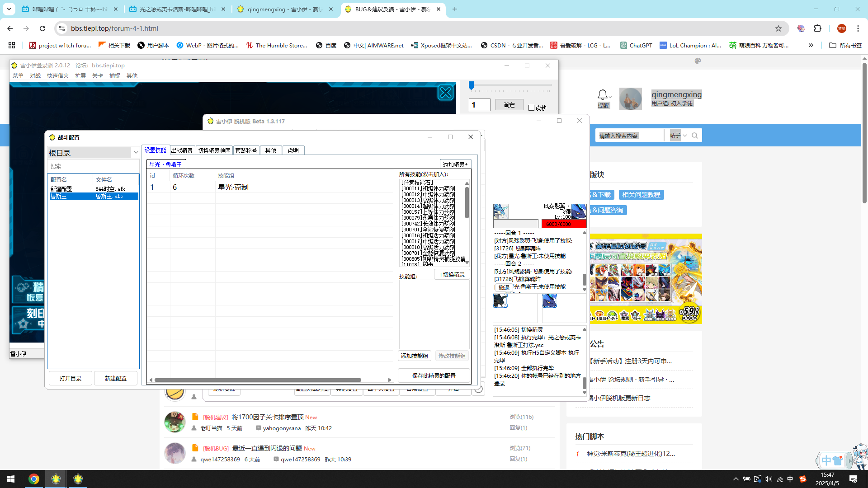The height and width of the screenshot is (488, 868).
Task: Click Chrome icon in Windows taskbar
Action: 34,479
